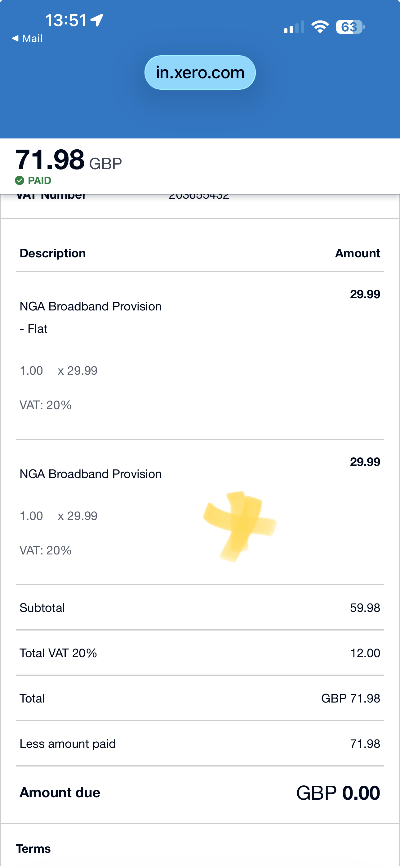This screenshot has height=868, width=400.
Task: Tap the Amount column header
Action: (358, 253)
